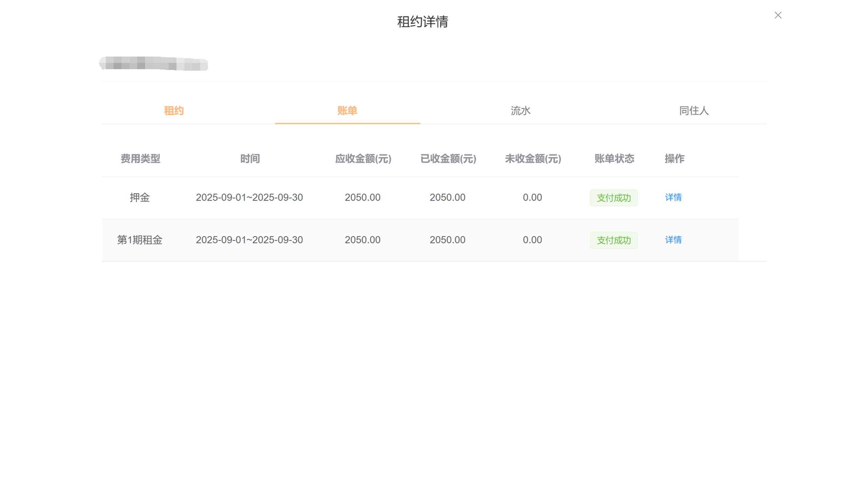
Task: Select the 账单 tab
Action: pyautogui.click(x=347, y=110)
